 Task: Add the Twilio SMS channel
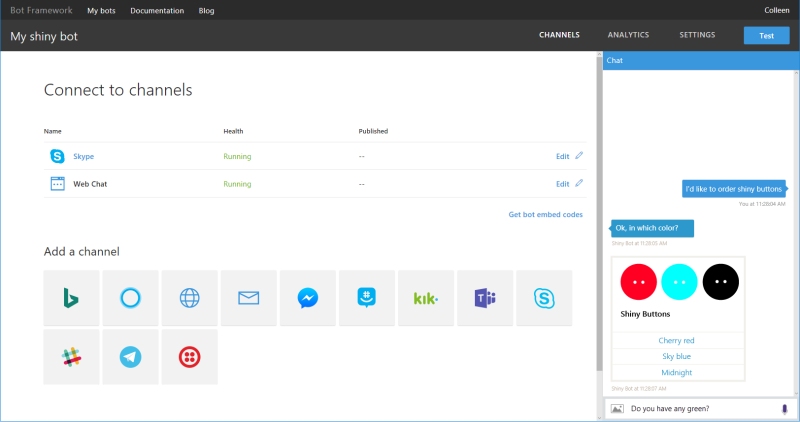click(190, 357)
